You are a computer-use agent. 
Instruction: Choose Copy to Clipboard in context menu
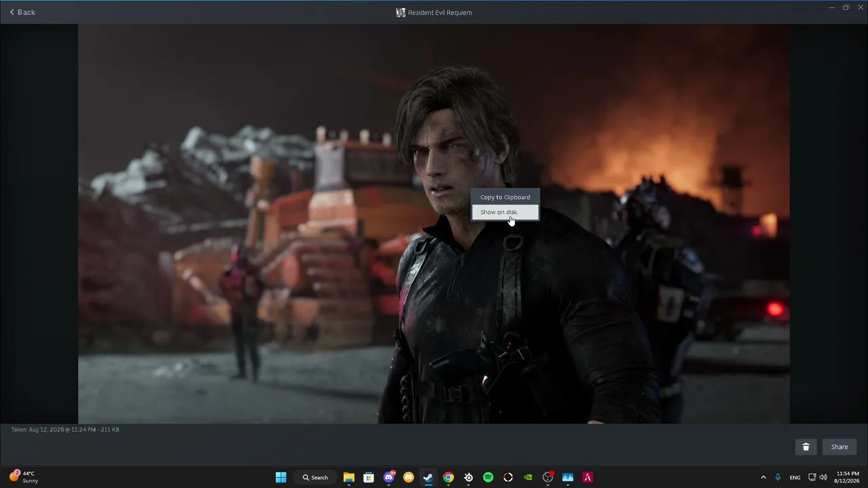(505, 197)
